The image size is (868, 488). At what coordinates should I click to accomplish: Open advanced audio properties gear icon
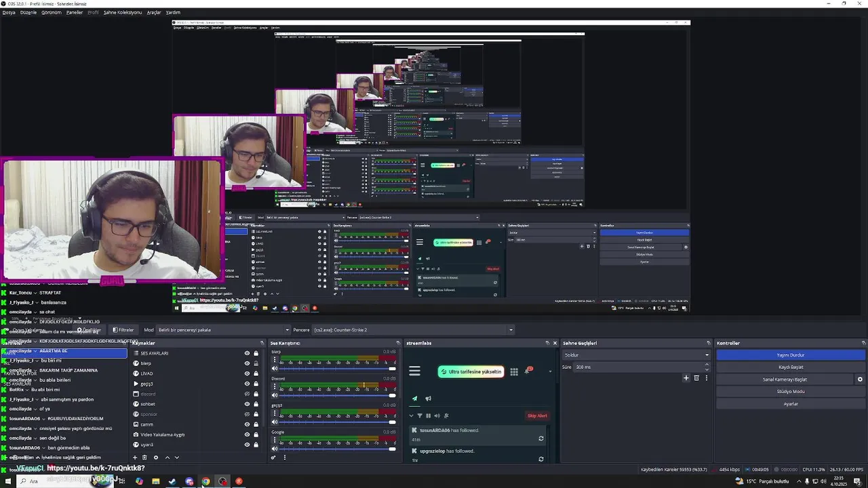click(x=273, y=457)
